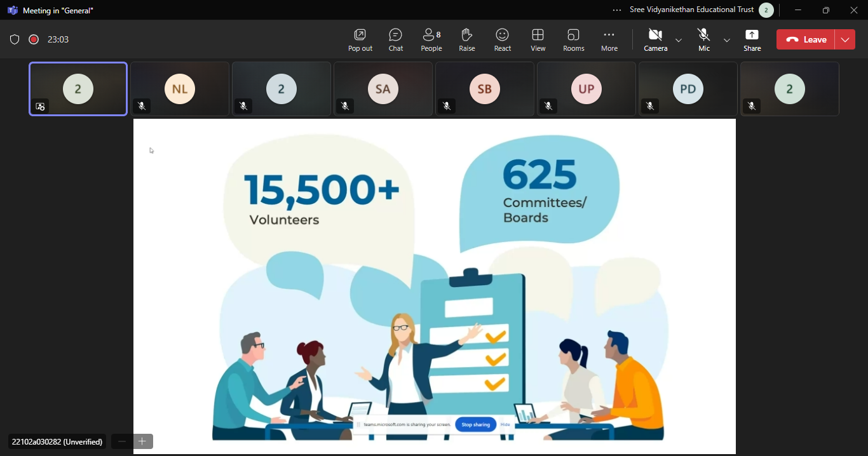868x456 pixels.
Task: Open the meeting Chat panel
Action: pyautogui.click(x=395, y=39)
